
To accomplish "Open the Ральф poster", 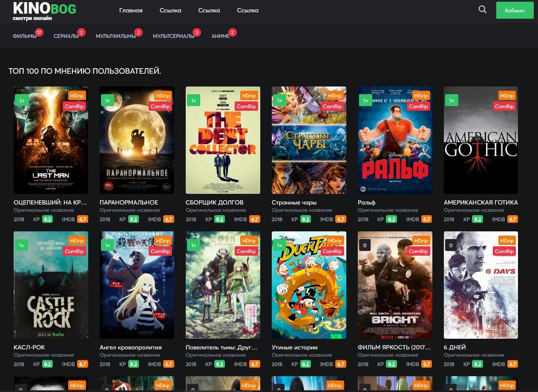I will tap(395, 140).
